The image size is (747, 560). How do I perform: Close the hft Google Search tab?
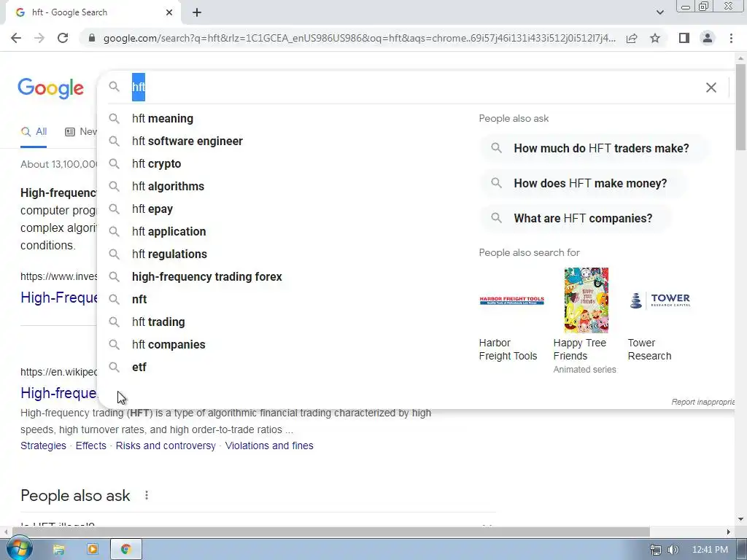169,12
